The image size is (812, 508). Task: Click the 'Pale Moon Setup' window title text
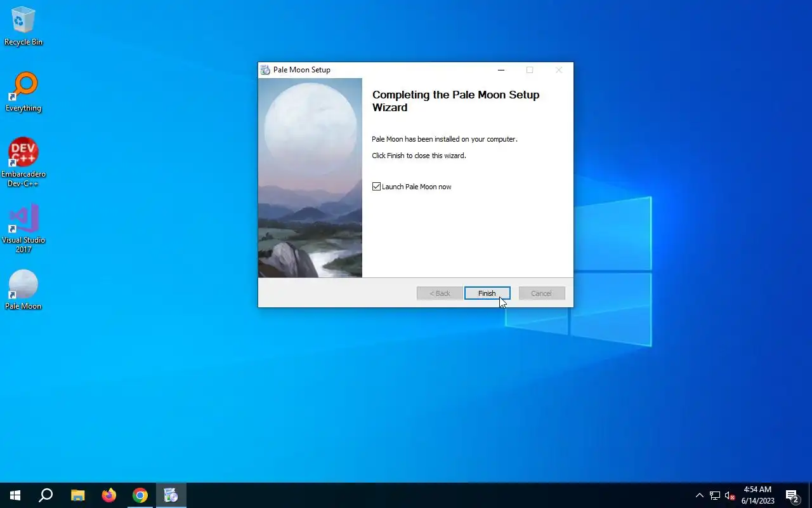click(302, 70)
